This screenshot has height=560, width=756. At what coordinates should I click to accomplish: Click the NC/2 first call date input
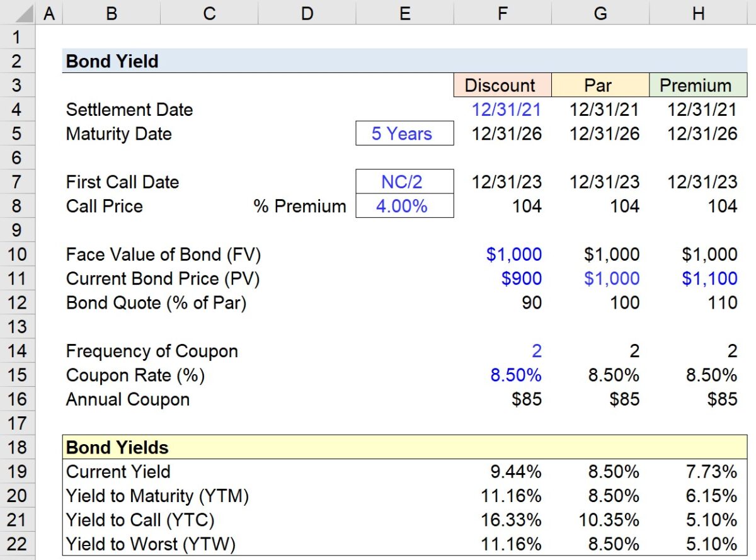[x=404, y=182]
